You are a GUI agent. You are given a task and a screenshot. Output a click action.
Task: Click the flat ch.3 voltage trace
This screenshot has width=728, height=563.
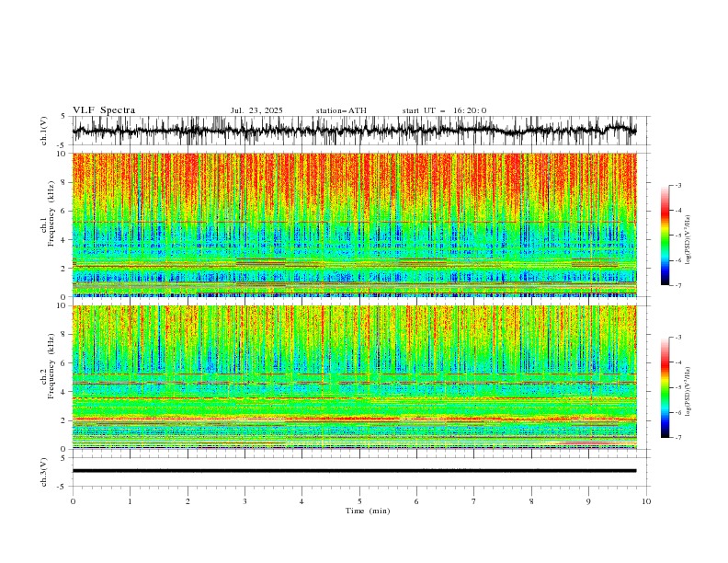click(x=355, y=471)
